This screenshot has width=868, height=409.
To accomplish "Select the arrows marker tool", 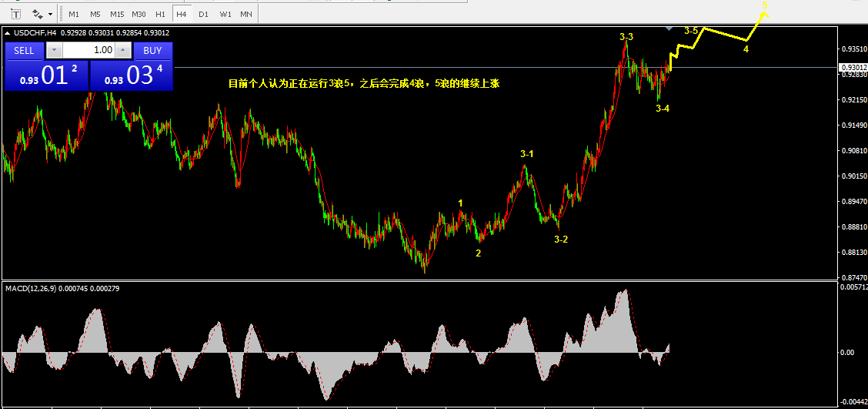I will pos(37,13).
